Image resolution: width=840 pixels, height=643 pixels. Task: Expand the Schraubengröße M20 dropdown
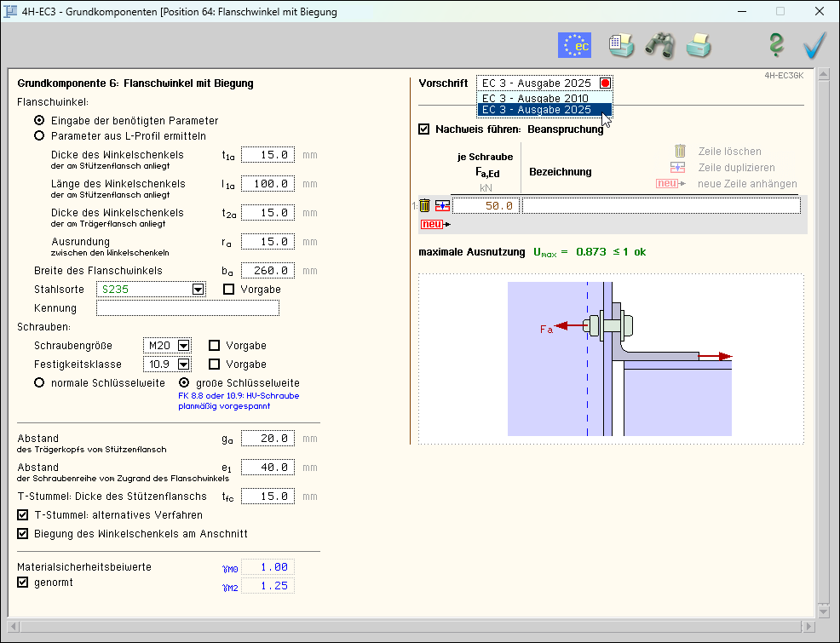click(183, 346)
